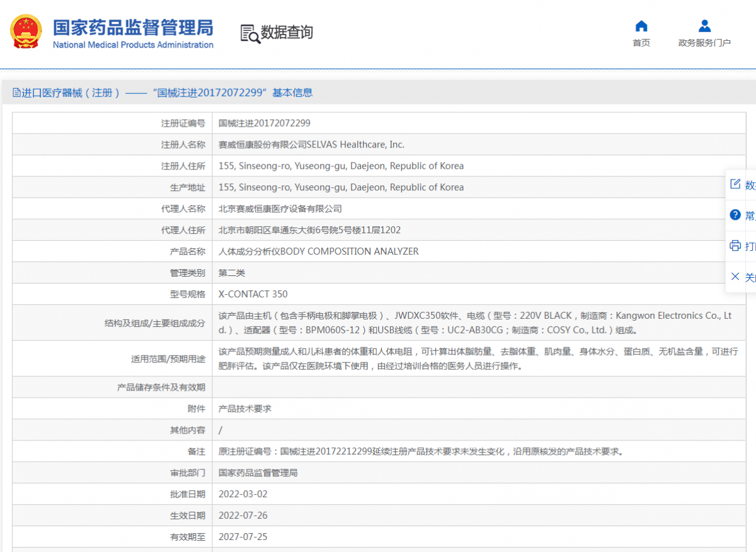Click the 产品名称 label
Screen dimensions: 756x552
click(188, 251)
